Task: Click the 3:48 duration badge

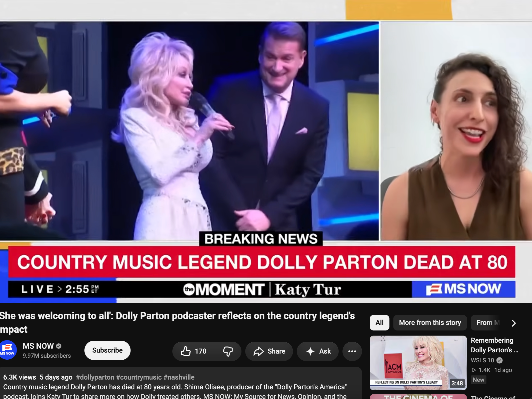Action: 457,383
